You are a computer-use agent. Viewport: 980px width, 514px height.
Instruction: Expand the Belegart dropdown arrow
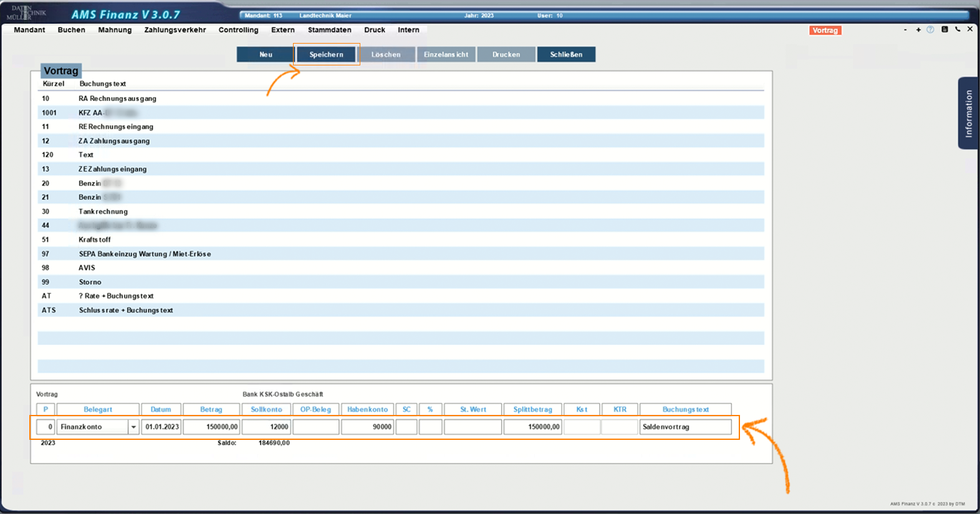coord(133,427)
